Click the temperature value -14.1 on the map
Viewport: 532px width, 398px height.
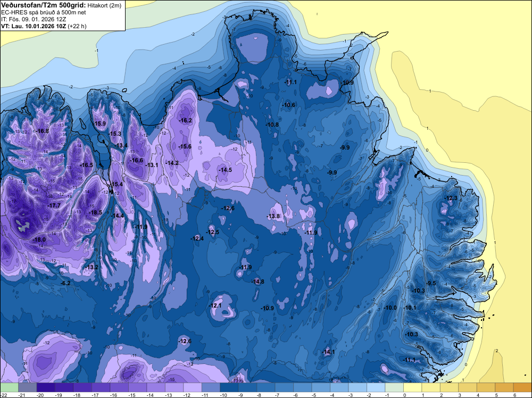pyautogui.click(x=329, y=352)
